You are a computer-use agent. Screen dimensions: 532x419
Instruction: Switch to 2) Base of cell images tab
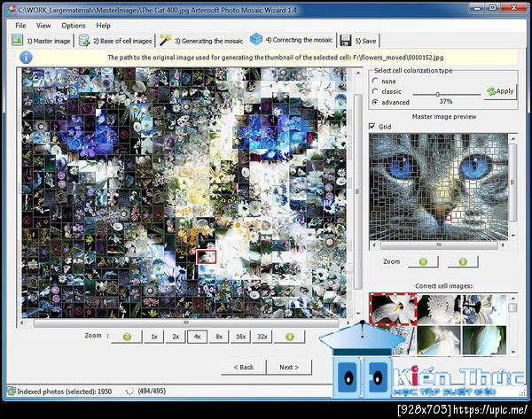point(115,41)
